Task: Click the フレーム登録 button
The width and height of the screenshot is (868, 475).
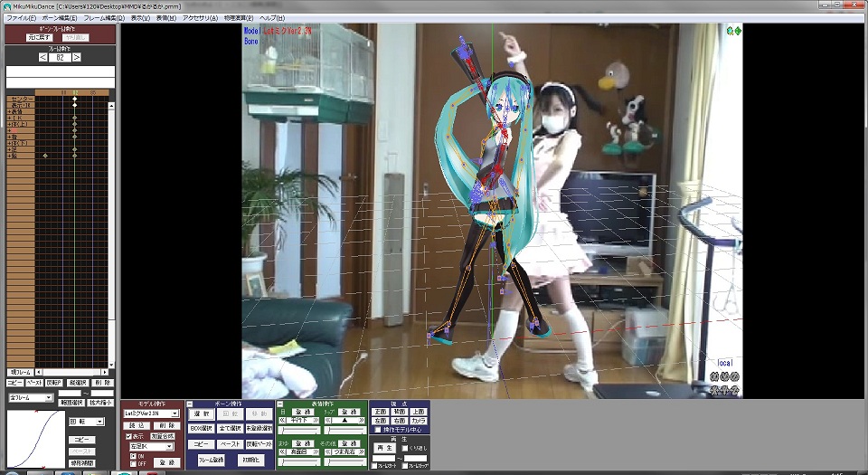Action: [x=211, y=460]
